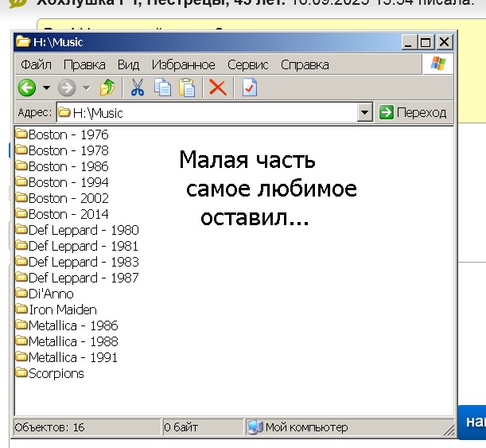Viewport: 486px width, 448px height.
Task: Select folder icon of Boston - 1986
Action: pos(21,166)
